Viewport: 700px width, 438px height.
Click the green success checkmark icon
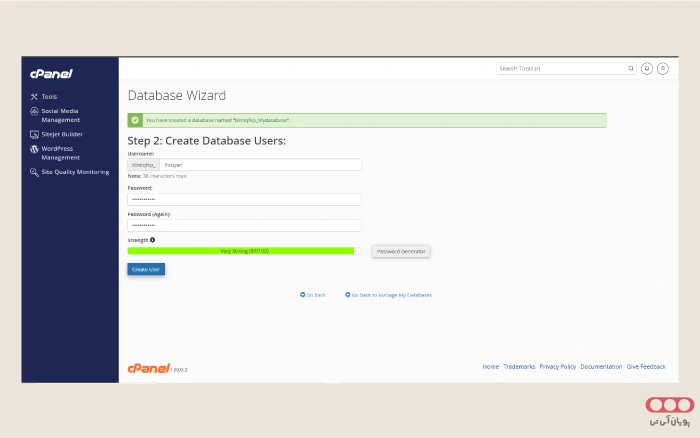(135, 120)
